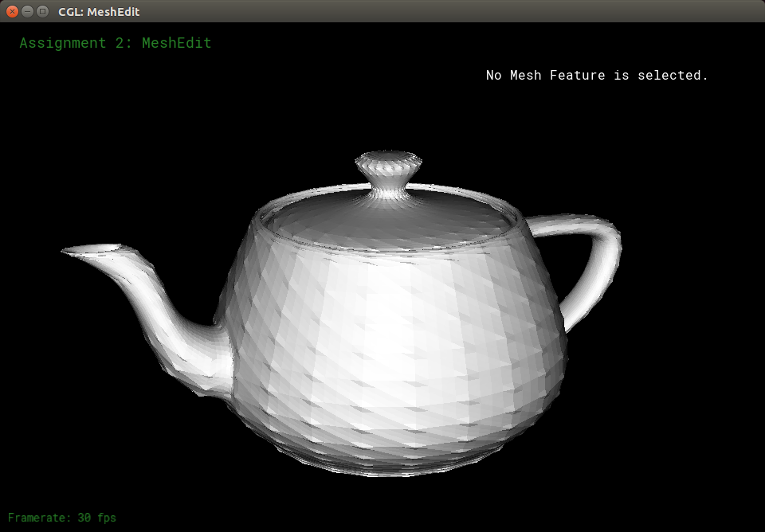Select the tip of the teapot spout
Screen dimensions: 765x532
point(76,252)
